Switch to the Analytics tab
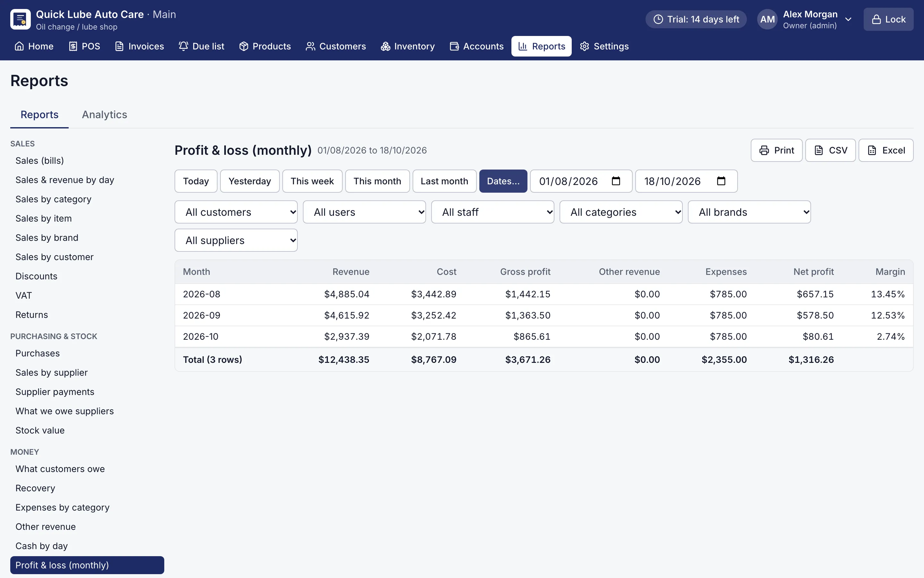This screenshot has width=924, height=578. tap(105, 115)
